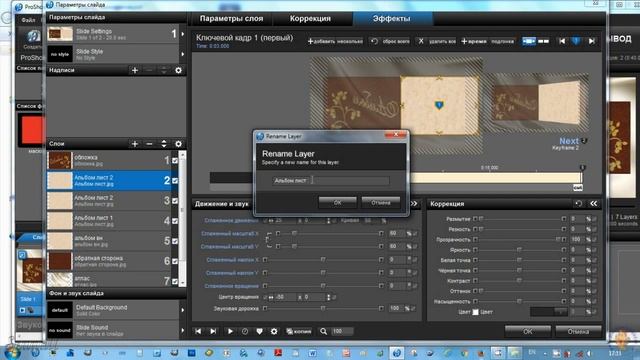Toggle visibility of layer 5 альбом вн
Screen dimensions: 640x360
tap(175, 241)
